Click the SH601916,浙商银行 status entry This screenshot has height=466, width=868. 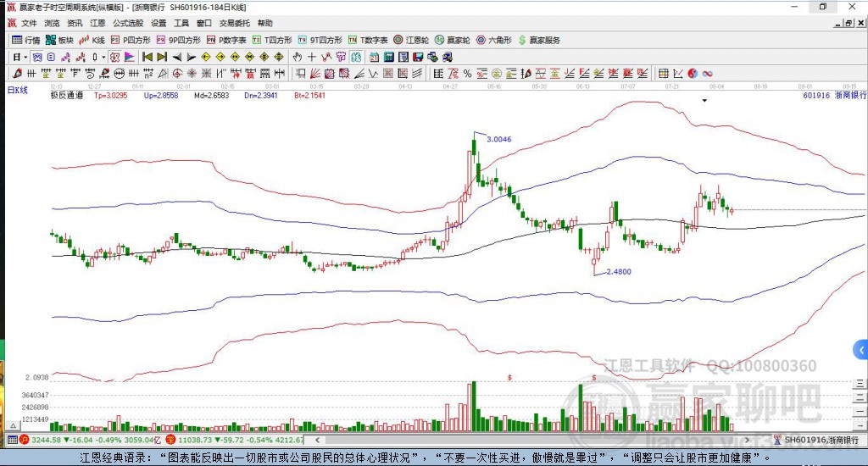point(816,440)
